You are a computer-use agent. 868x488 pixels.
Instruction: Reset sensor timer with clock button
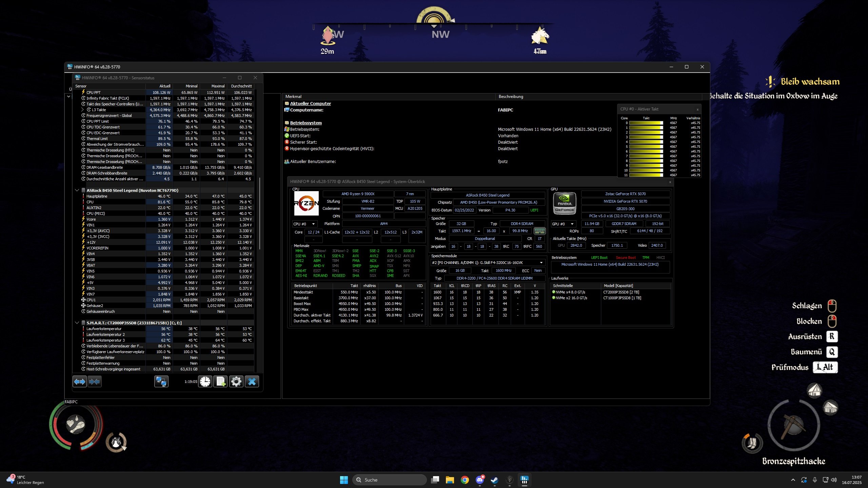click(x=205, y=382)
